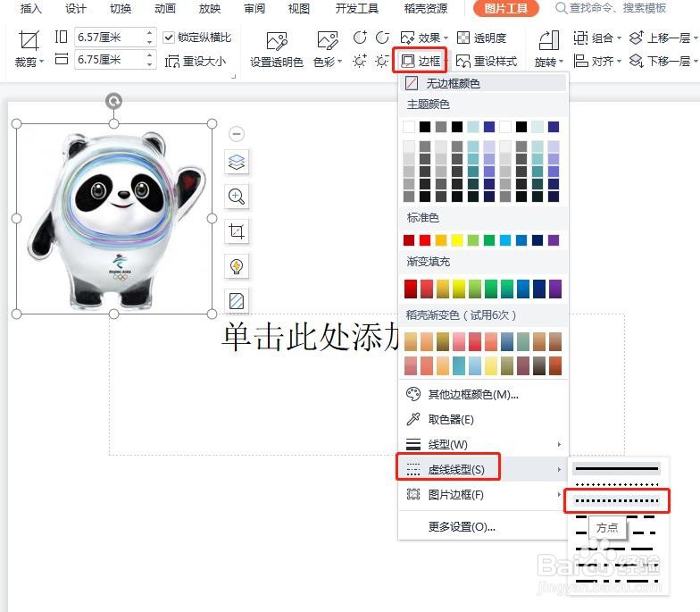Select the solid line style in submenu
This screenshot has width=700, height=612.
click(x=617, y=468)
